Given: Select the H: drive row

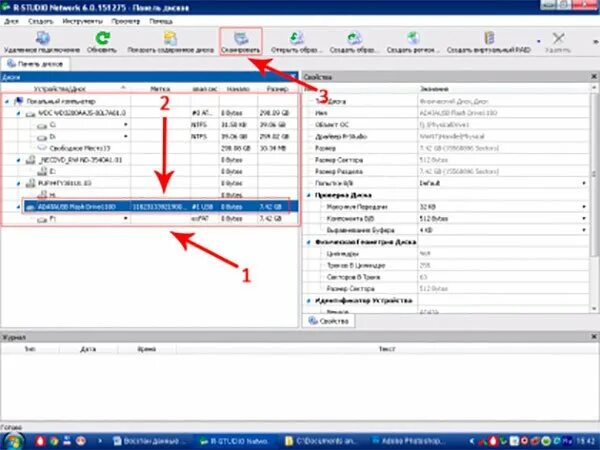Looking at the screenshot, I should tap(150, 195).
